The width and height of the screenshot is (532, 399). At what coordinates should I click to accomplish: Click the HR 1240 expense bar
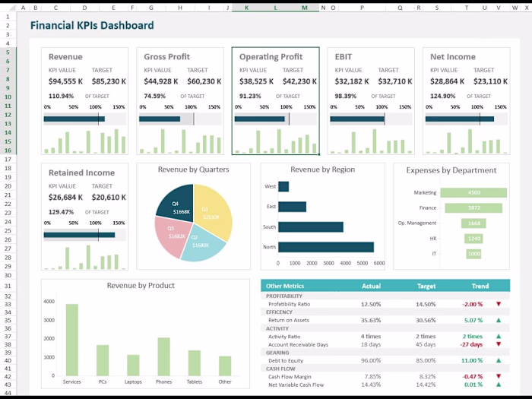(473, 239)
